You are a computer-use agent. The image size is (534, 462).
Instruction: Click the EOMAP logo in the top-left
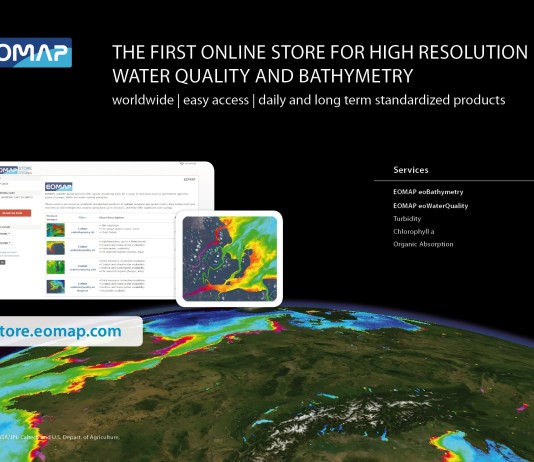coord(35,52)
